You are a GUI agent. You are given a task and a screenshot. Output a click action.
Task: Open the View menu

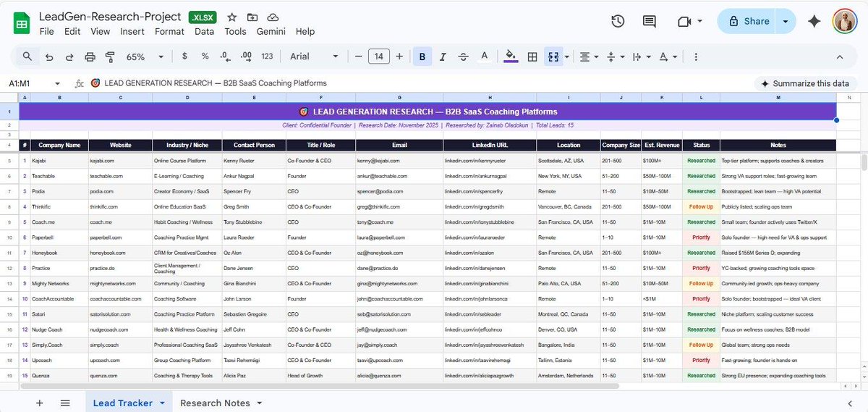pyautogui.click(x=101, y=31)
